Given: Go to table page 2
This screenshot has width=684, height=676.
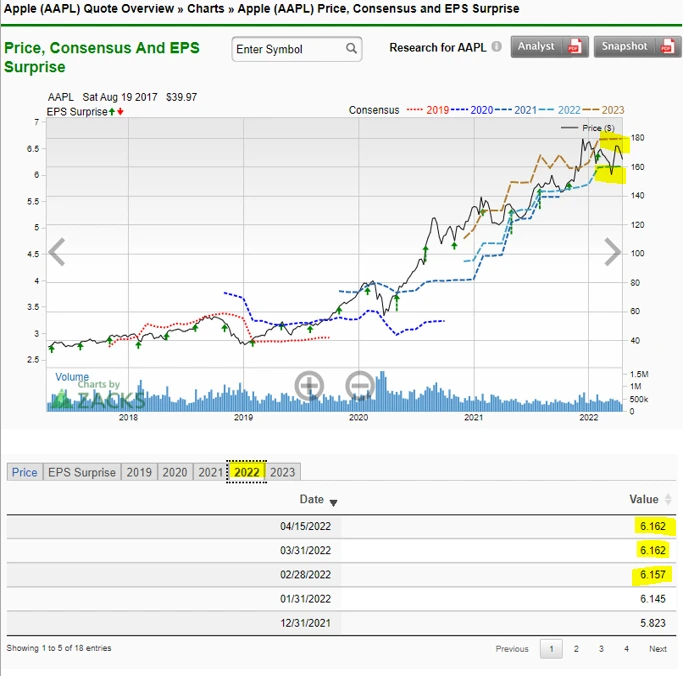Looking at the screenshot, I should point(576,649).
